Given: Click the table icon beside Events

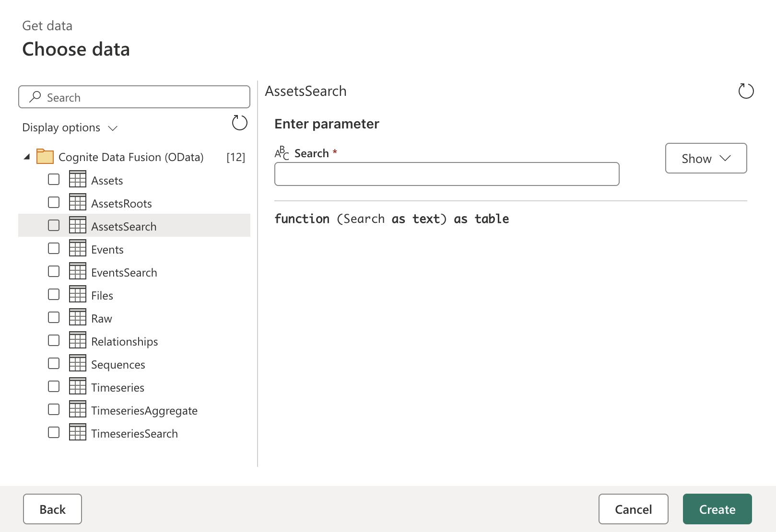Looking at the screenshot, I should pyautogui.click(x=77, y=249).
